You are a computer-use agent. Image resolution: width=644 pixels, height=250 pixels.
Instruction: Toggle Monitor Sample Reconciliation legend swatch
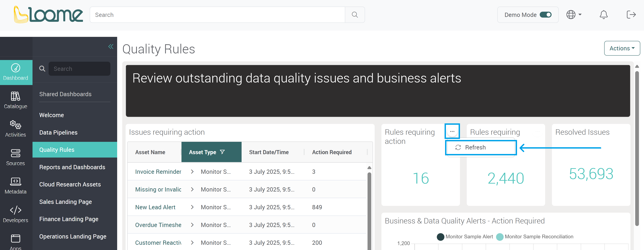click(499, 237)
